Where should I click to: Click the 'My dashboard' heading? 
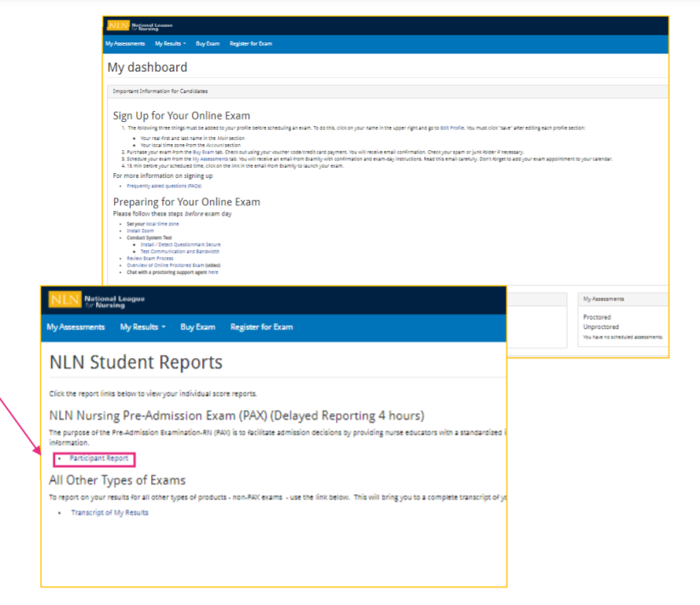(x=147, y=68)
